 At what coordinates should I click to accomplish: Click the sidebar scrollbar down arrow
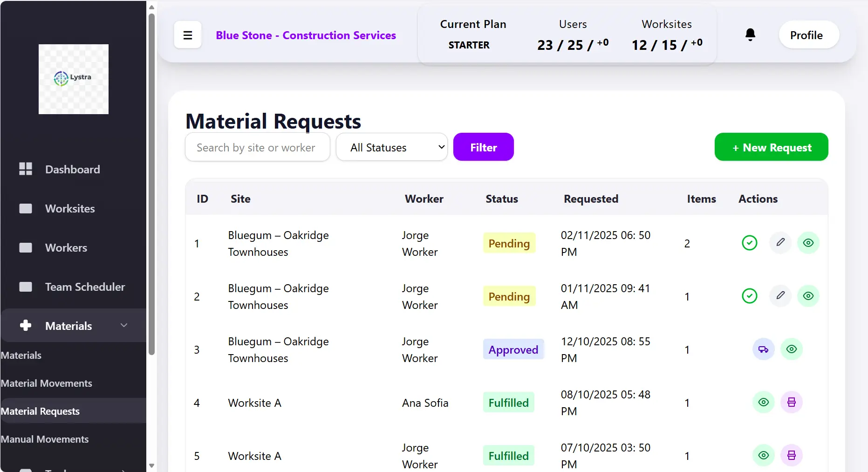151,466
